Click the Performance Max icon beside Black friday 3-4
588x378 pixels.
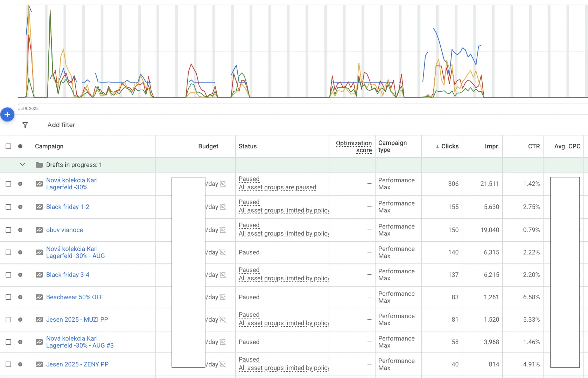39,275
